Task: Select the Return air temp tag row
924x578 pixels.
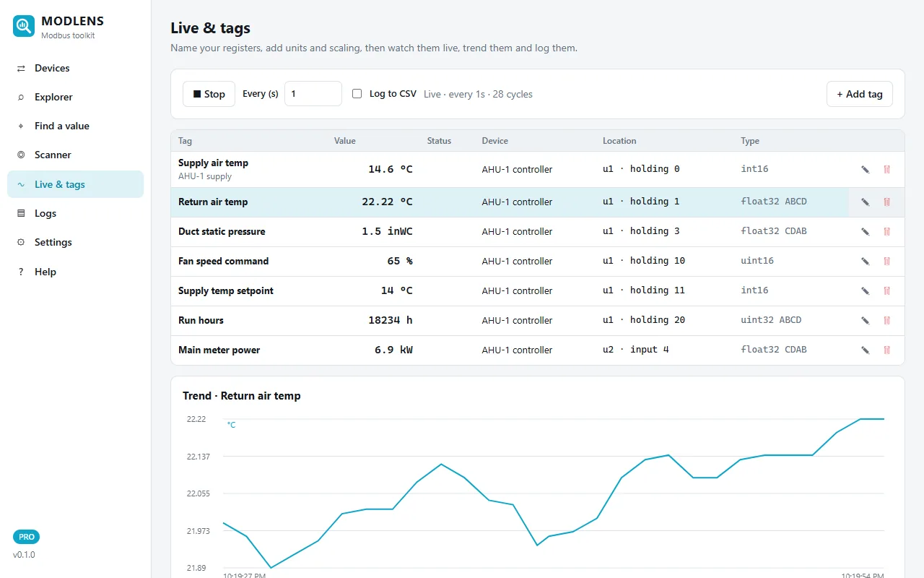Action: tap(537, 202)
